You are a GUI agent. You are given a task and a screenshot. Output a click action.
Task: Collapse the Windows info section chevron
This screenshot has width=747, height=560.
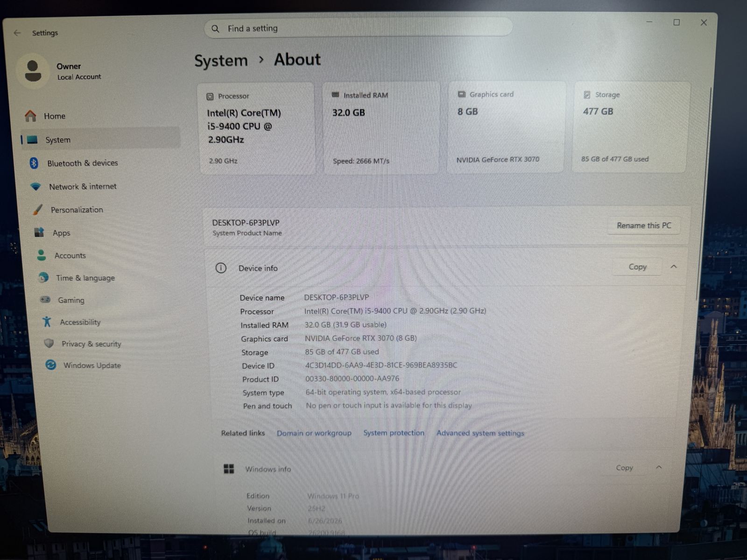[659, 467]
